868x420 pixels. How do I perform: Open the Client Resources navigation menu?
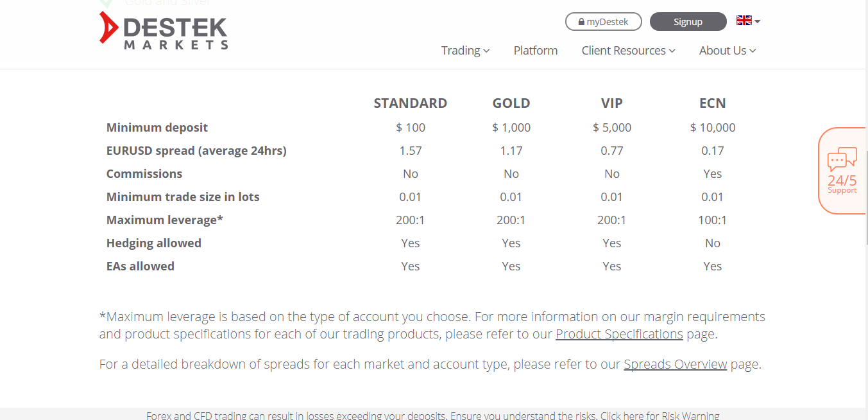pyautogui.click(x=627, y=50)
